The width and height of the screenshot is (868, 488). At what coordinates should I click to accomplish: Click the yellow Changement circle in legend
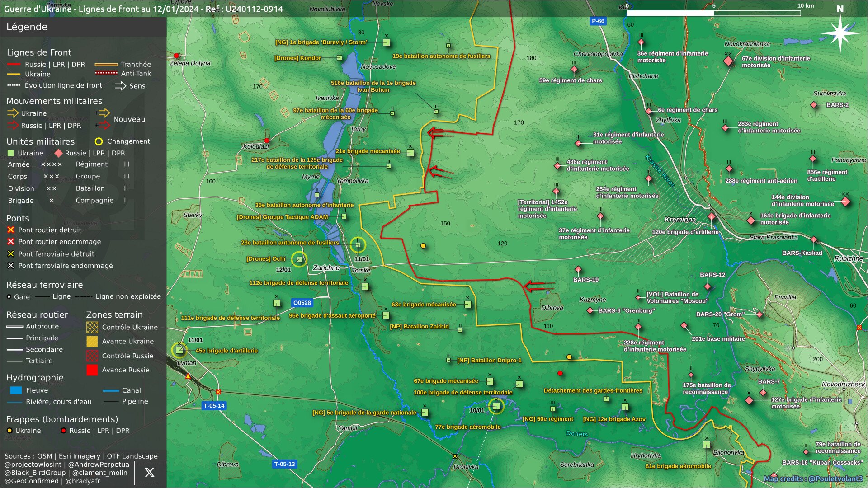pyautogui.click(x=99, y=141)
